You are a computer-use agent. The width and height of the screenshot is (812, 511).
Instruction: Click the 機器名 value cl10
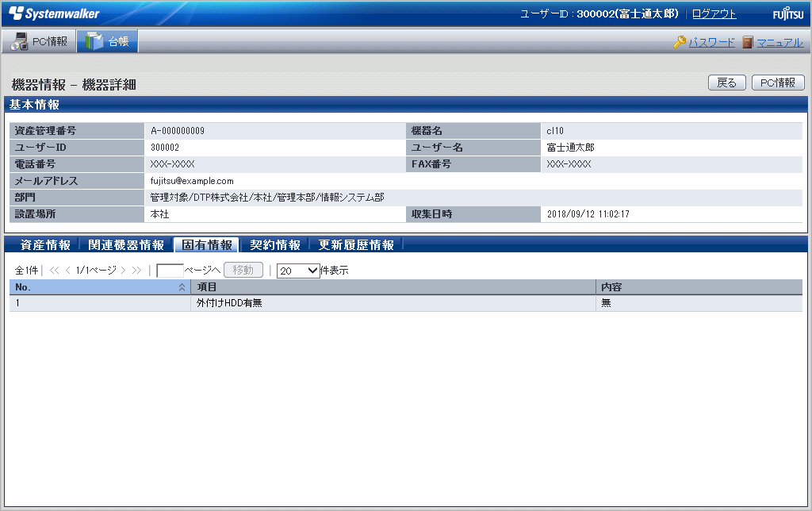click(x=555, y=131)
